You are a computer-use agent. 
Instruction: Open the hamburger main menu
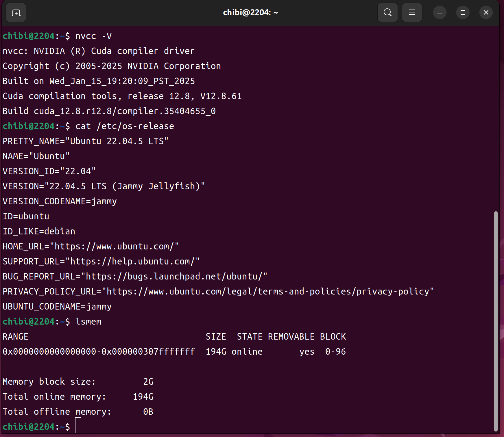(412, 13)
